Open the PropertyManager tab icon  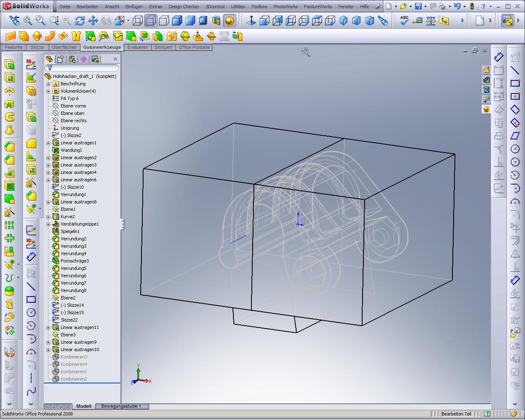pyautogui.click(x=60, y=59)
